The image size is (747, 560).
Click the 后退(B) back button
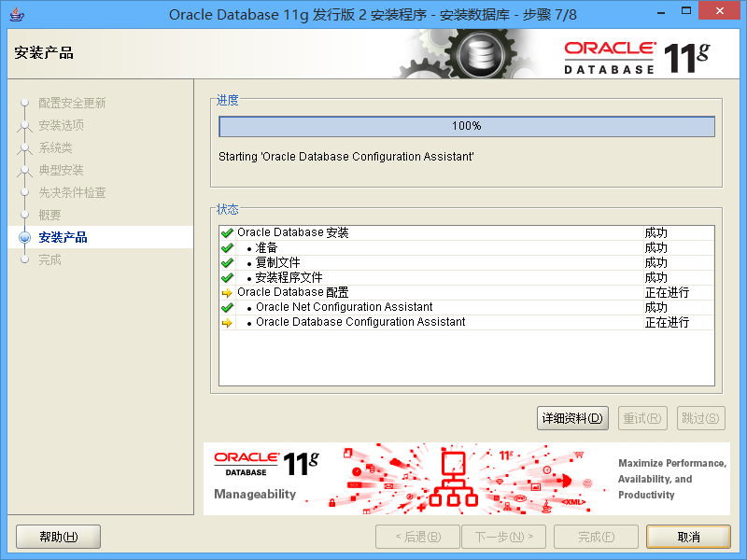click(417, 537)
